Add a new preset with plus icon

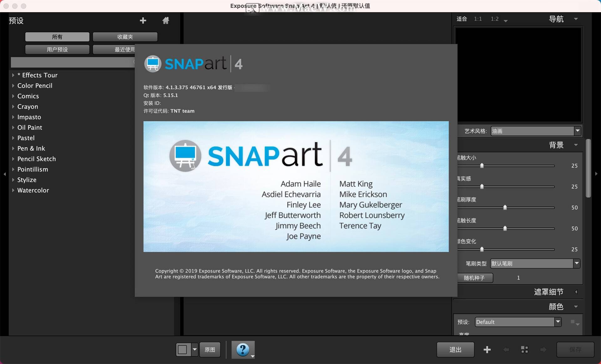tap(143, 21)
